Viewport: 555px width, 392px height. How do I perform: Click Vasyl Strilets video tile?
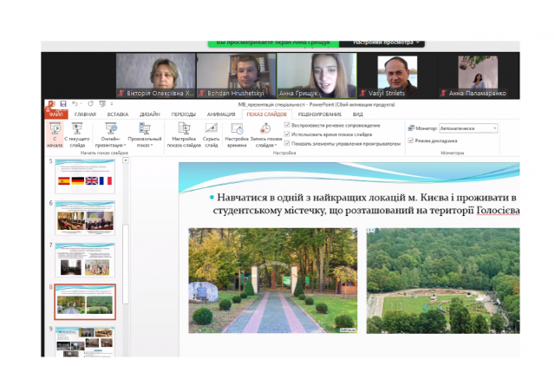397,75
